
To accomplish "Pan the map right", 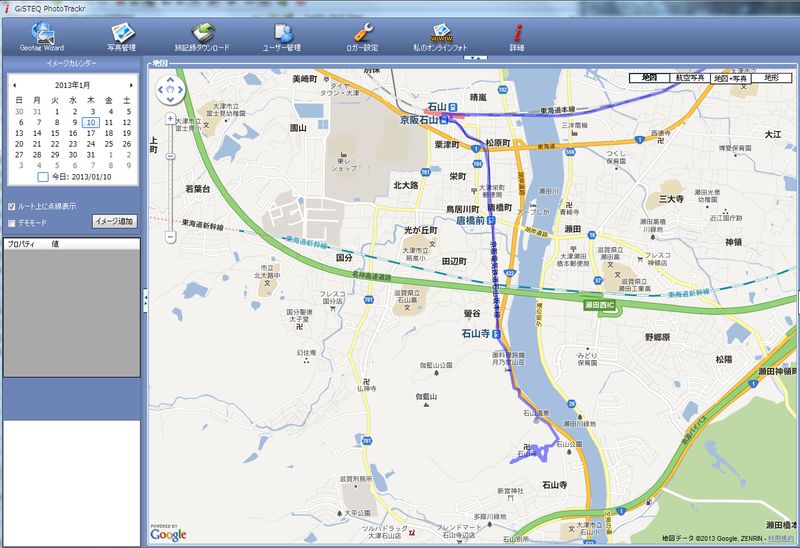I will (181, 90).
